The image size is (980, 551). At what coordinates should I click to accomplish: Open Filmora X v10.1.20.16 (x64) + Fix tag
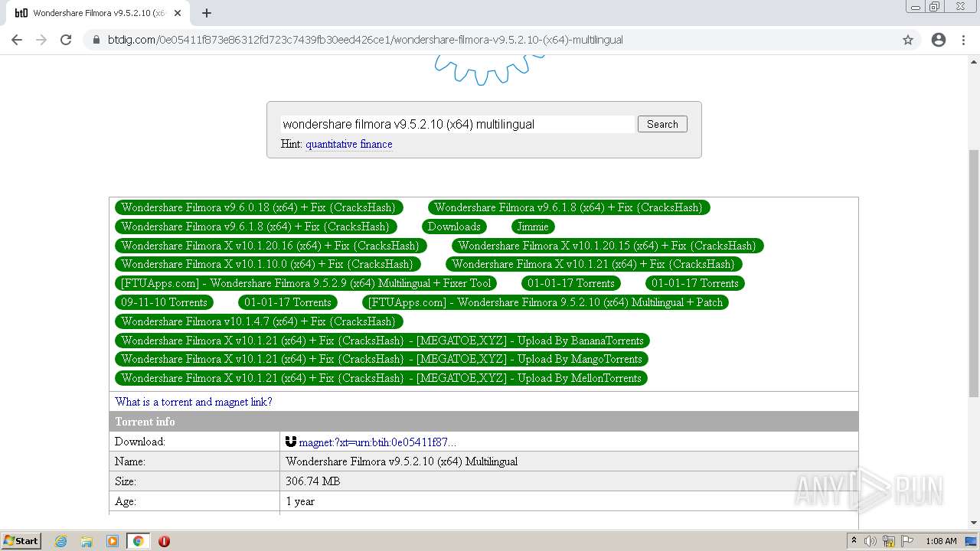pos(270,246)
